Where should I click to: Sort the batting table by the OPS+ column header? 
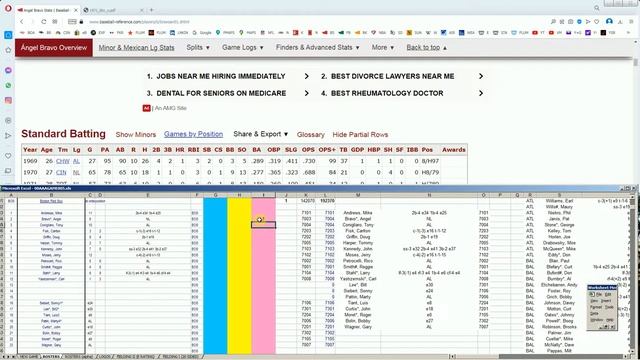327,150
